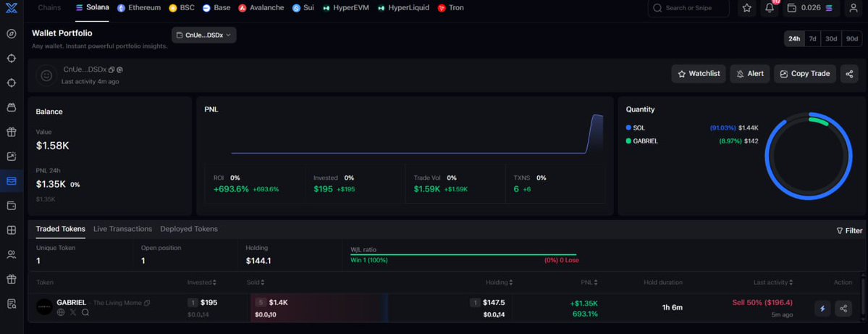This screenshot has height=334, width=868.
Task: Switch to the Avalanche chain tab
Action: [x=261, y=8]
